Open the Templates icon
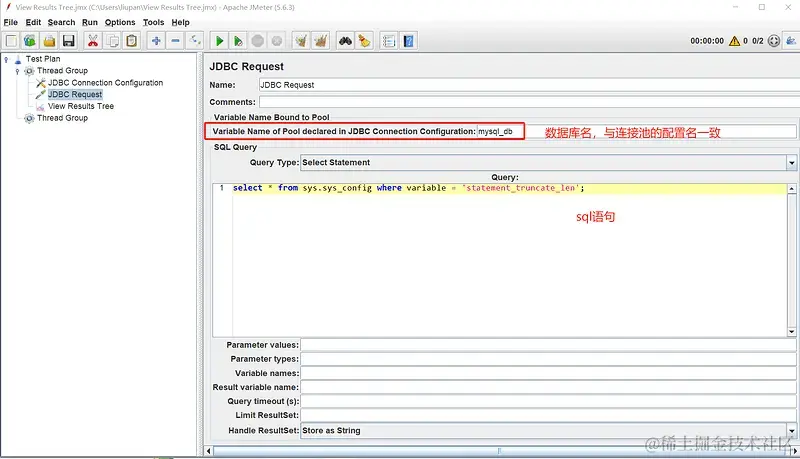 tap(30, 41)
